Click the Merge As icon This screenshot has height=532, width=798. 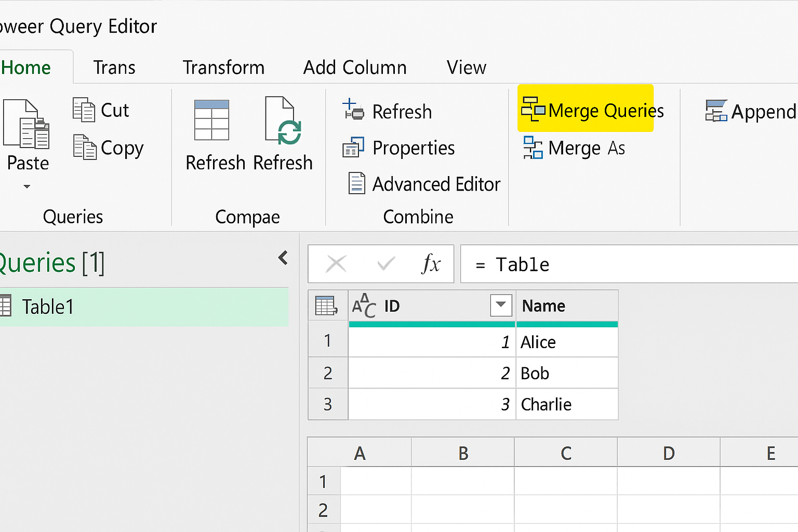pos(533,148)
